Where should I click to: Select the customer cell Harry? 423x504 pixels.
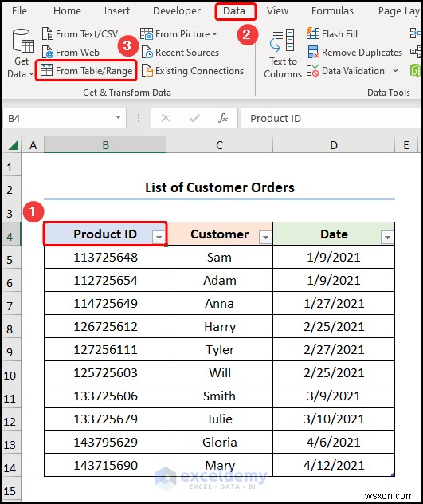[x=220, y=327]
